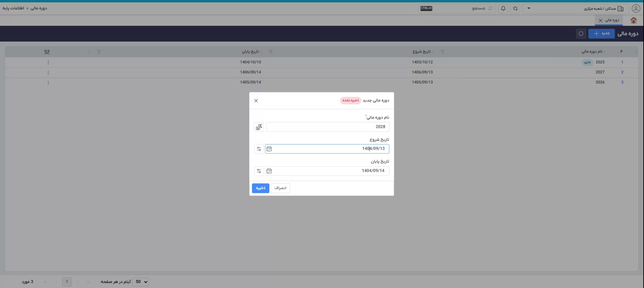Click the جدید new button
The image size is (644, 288).
click(601, 34)
